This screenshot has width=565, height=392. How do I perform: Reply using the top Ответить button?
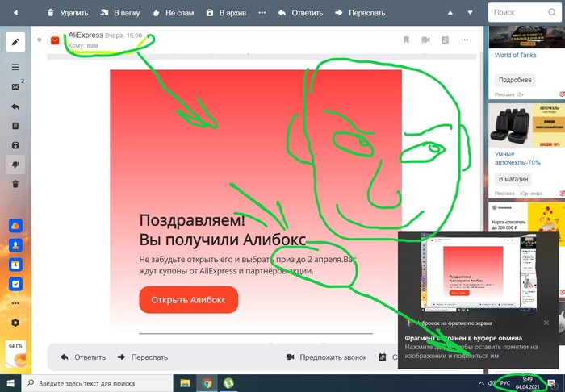pyautogui.click(x=300, y=13)
